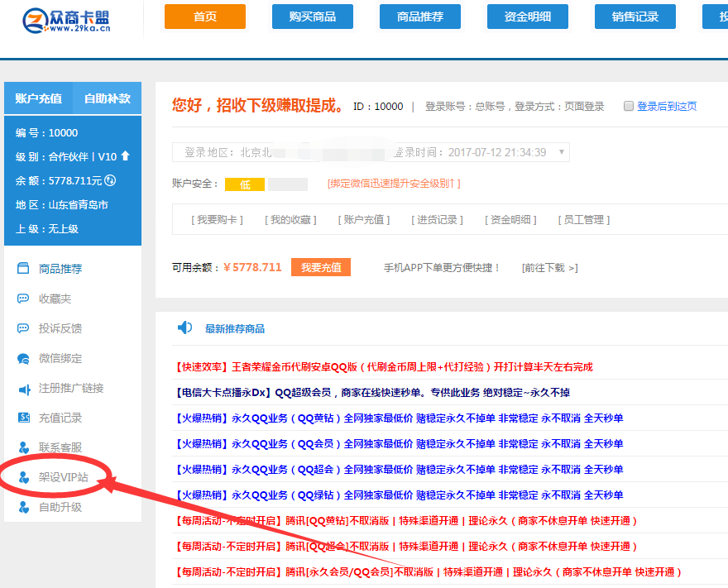Click the 商品推荐 sidebar icon
The width and height of the screenshot is (728, 588).
23,268
